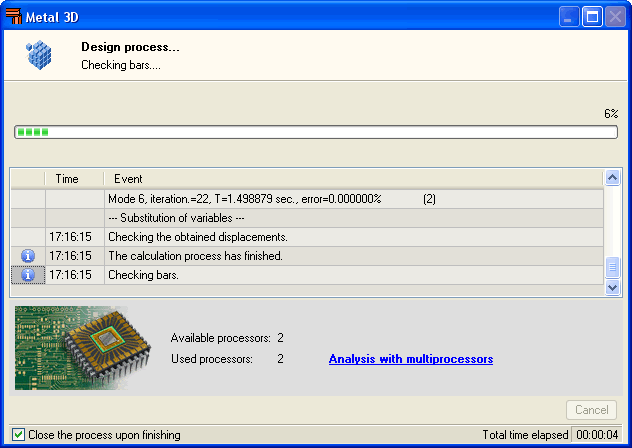Viewport: 632px width, 448px height.
Task: Click the blue cubes Design process icon
Action: pos(39,55)
